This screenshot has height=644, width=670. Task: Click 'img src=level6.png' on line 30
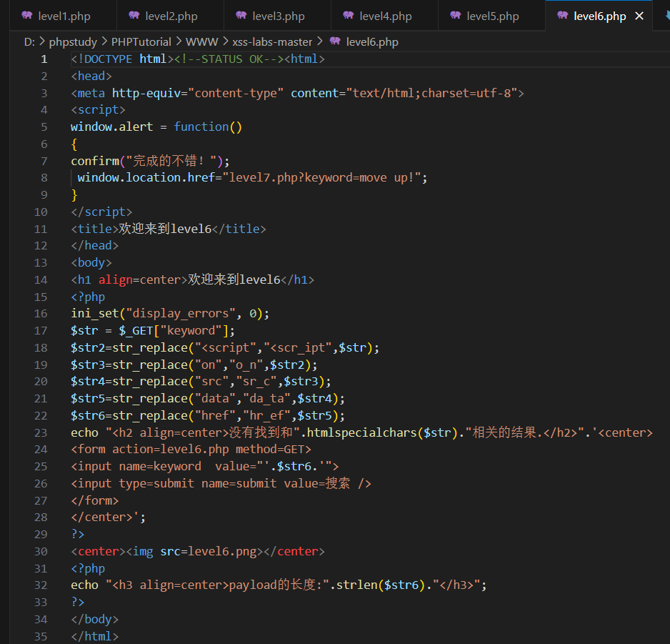[195, 552]
